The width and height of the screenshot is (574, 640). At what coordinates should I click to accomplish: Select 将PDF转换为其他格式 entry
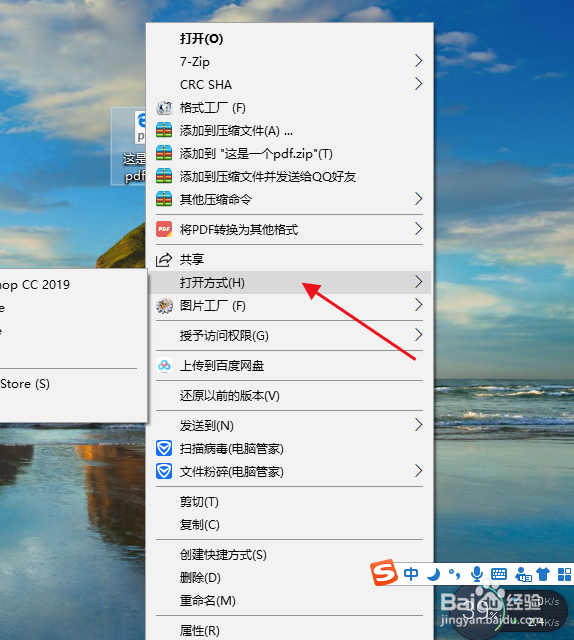(289, 229)
